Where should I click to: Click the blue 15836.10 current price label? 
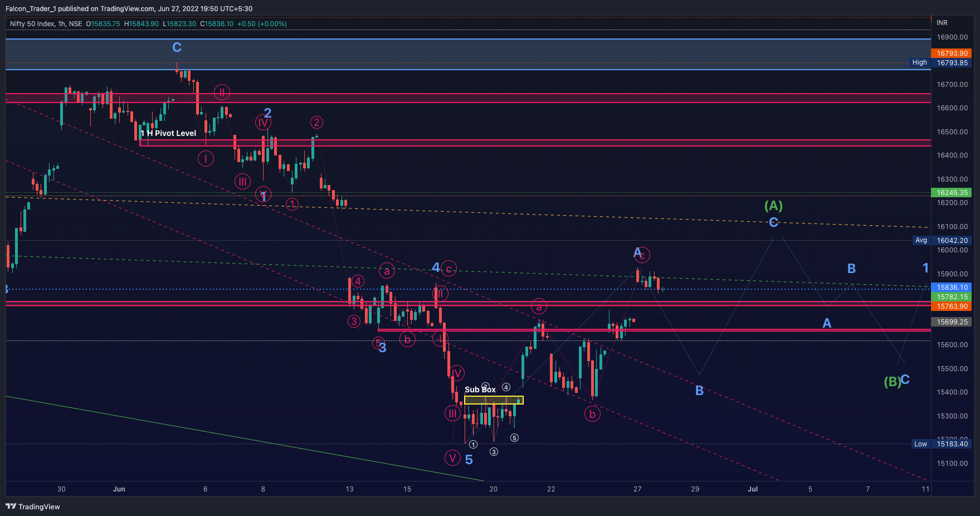[x=952, y=288]
